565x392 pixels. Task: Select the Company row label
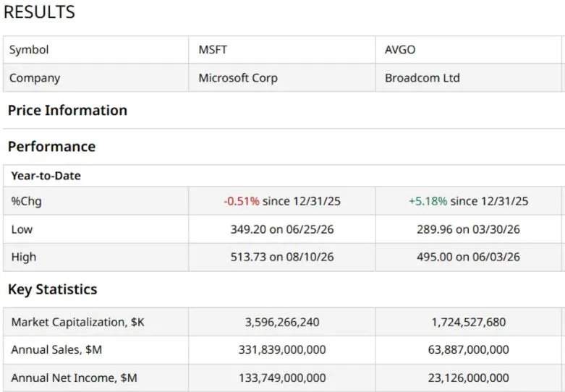tap(35, 78)
